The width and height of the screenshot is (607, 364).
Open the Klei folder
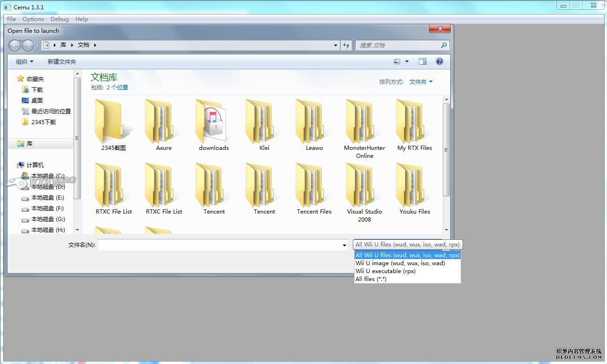264,124
